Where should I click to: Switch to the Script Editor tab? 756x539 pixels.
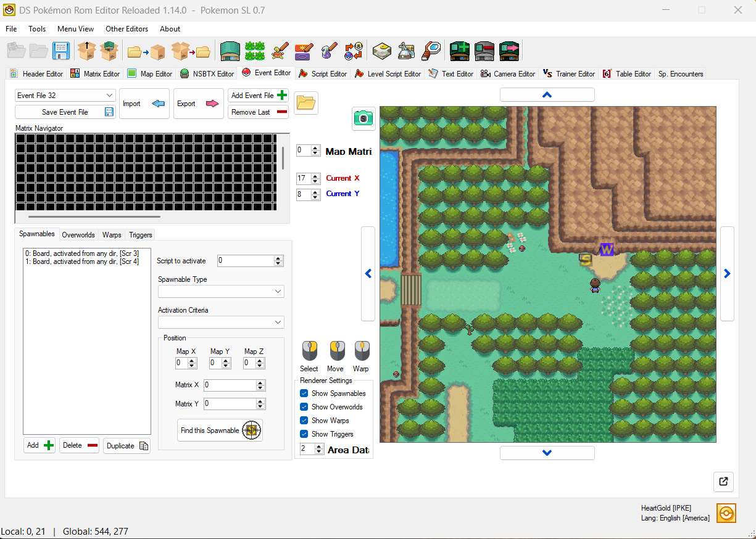(x=323, y=74)
